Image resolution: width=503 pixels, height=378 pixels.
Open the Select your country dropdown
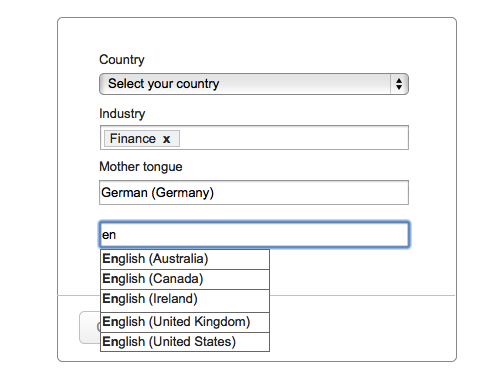tap(254, 84)
